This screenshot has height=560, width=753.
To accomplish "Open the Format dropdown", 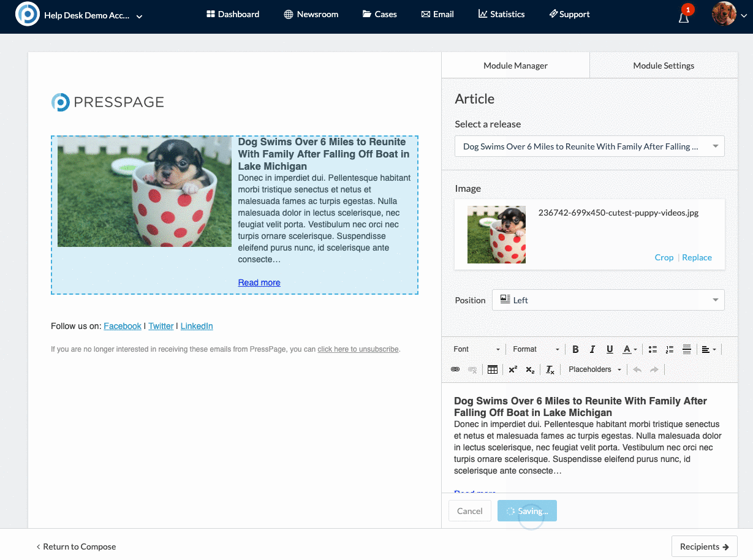I will click(x=535, y=349).
